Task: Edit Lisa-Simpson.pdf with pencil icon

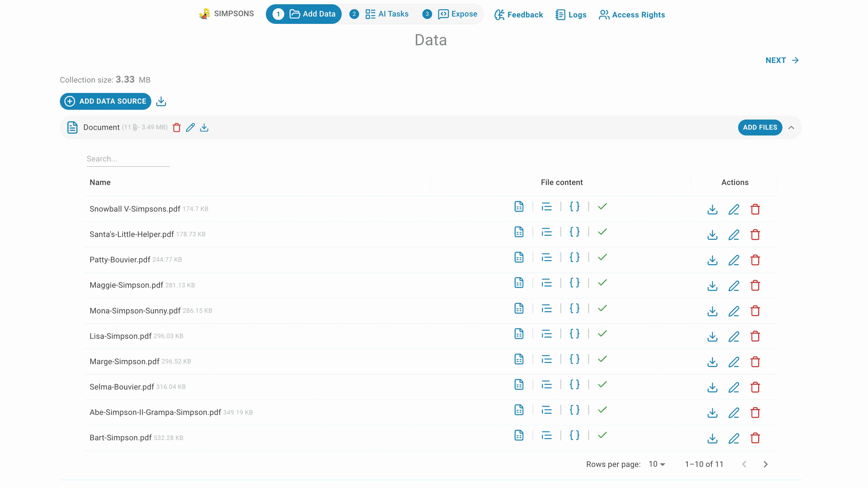Action: (734, 336)
